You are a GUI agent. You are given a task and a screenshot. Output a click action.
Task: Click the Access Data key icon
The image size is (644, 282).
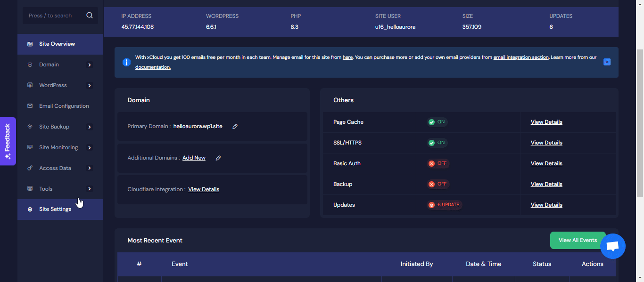[29, 168]
